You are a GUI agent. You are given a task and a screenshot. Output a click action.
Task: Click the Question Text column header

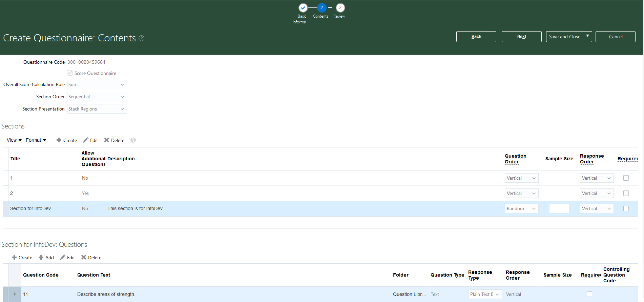[x=94, y=275]
